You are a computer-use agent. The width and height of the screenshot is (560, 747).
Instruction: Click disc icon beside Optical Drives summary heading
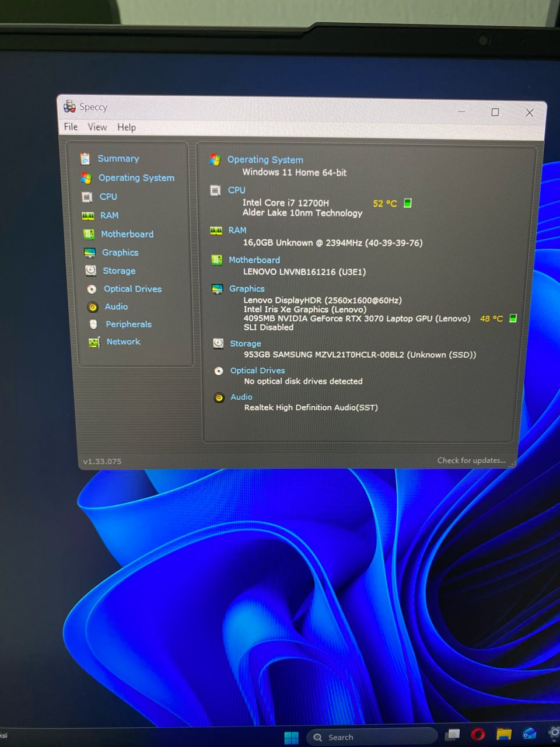click(219, 371)
